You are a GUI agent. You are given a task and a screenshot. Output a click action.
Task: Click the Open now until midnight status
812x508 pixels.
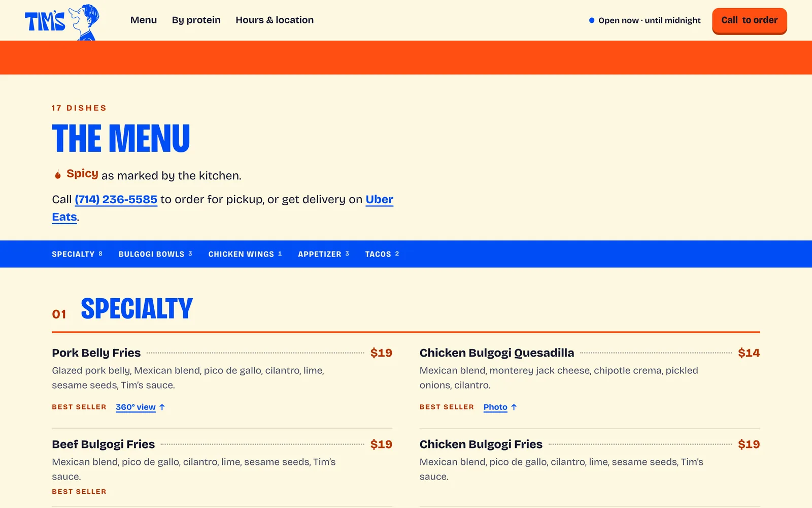coord(645,20)
